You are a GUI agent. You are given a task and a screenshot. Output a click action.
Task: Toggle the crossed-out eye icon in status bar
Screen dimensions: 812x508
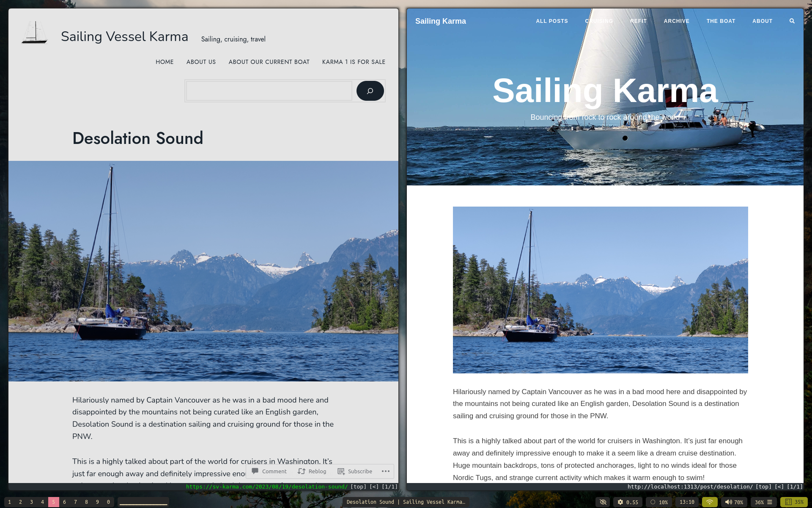click(x=603, y=502)
